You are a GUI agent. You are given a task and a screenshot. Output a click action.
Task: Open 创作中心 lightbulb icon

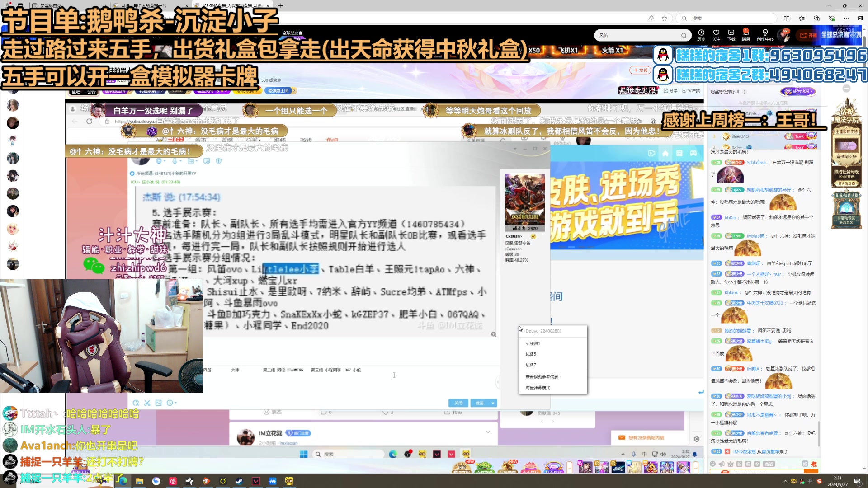click(765, 35)
